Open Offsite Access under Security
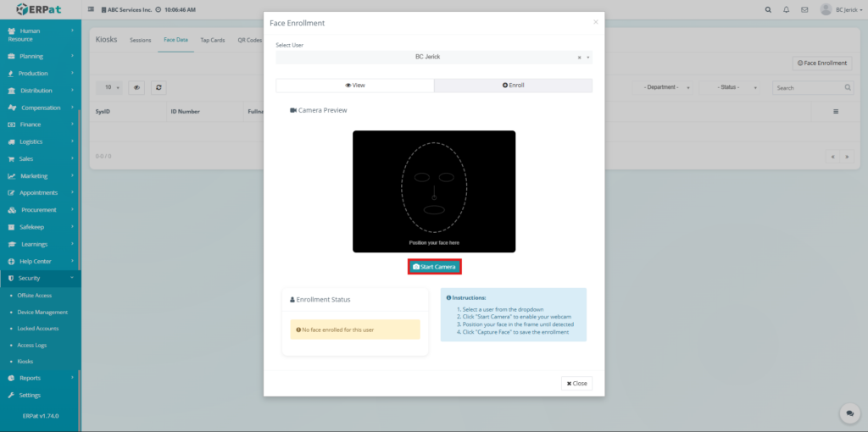The height and width of the screenshot is (432, 868). [x=34, y=296]
